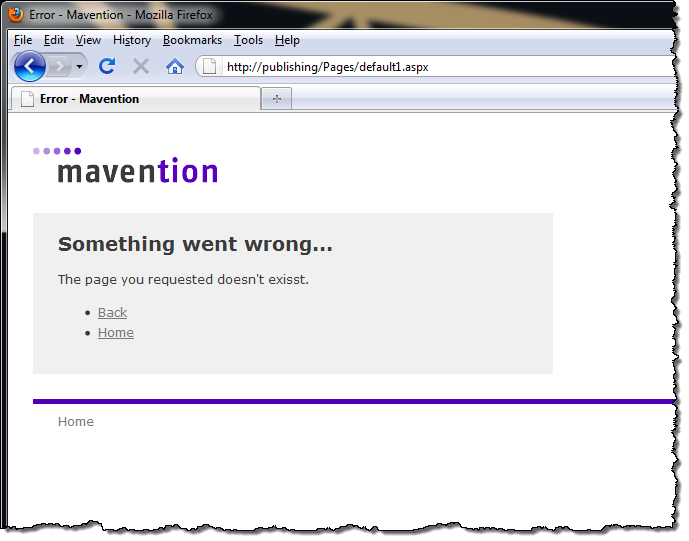
Task: Open a new tab with plus button
Action: point(276,99)
